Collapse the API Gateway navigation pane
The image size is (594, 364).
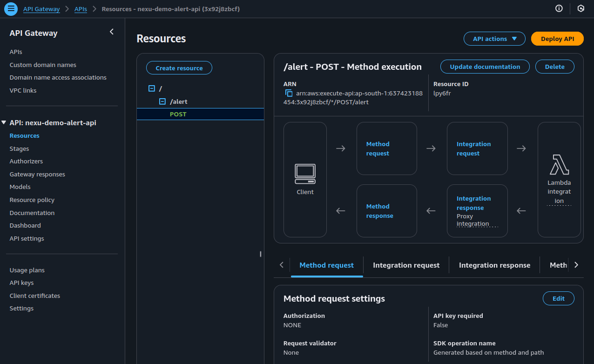[x=111, y=32]
